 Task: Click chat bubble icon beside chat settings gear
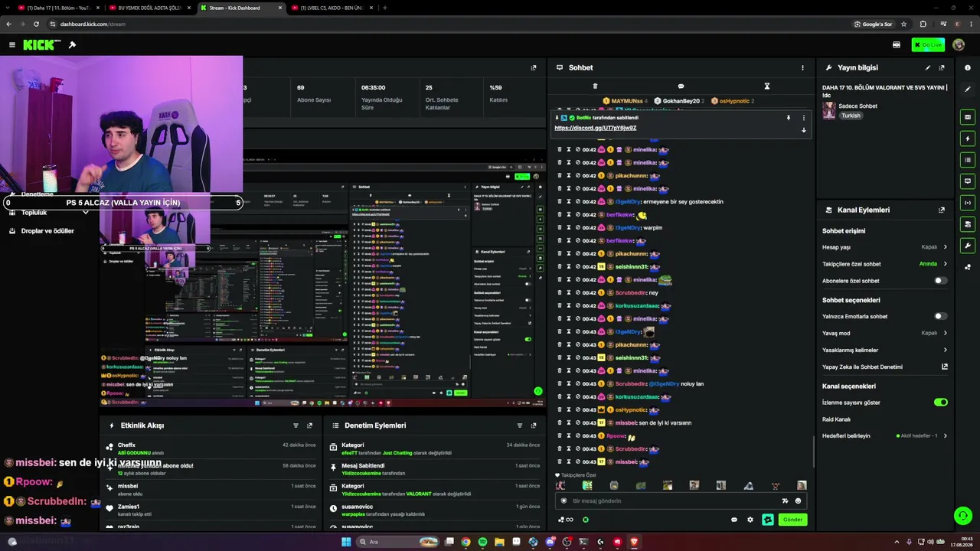point(733,520)
